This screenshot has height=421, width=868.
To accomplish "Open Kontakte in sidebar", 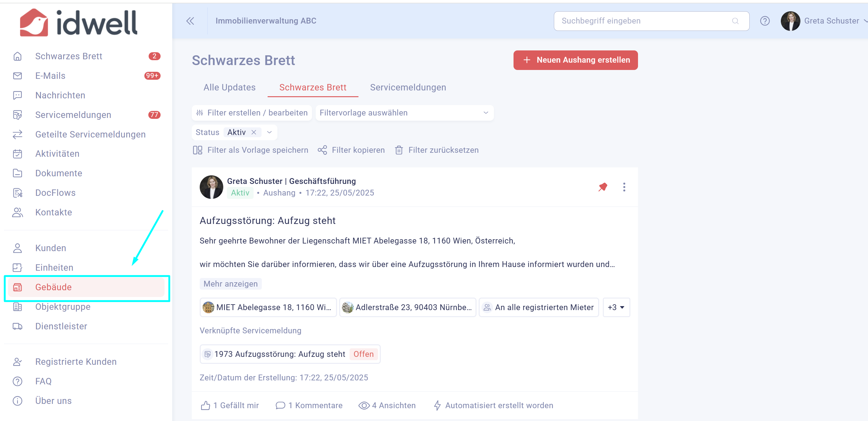I will (54, 212).
